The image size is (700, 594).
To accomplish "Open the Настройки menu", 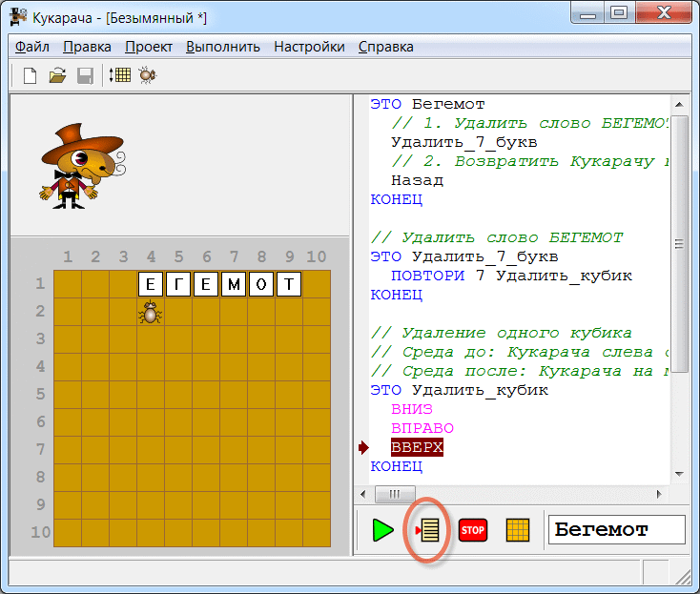I will pos(309,47).
